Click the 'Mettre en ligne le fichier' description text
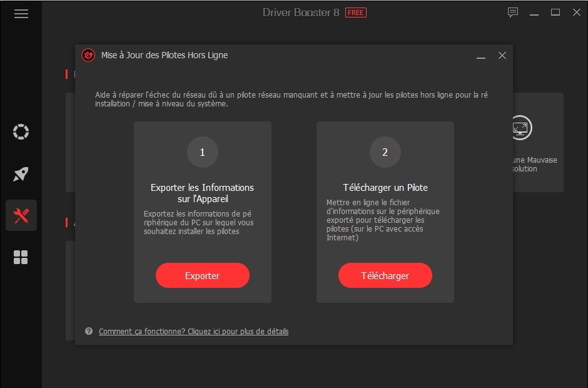Viewport: 588px width, 388px height. [383, 220]
